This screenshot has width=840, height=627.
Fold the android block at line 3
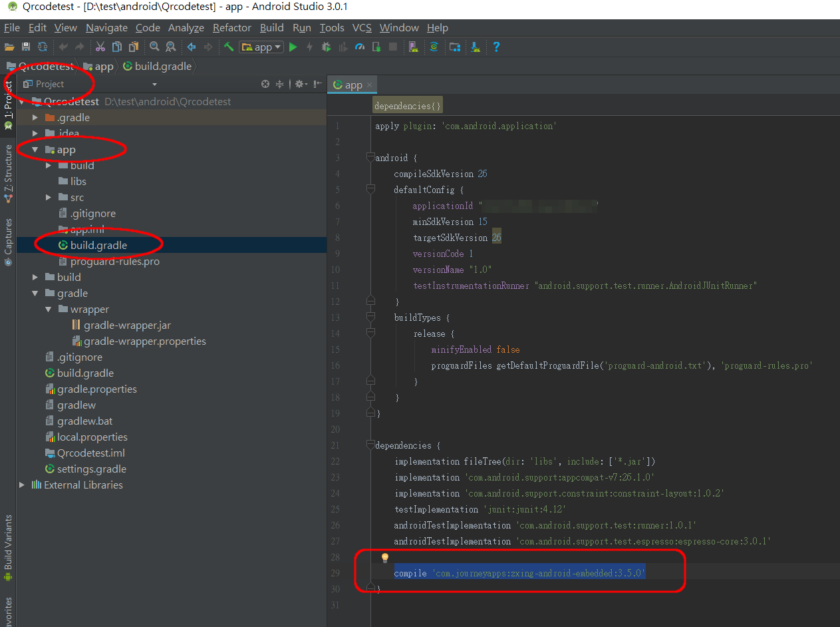[370, 158]
